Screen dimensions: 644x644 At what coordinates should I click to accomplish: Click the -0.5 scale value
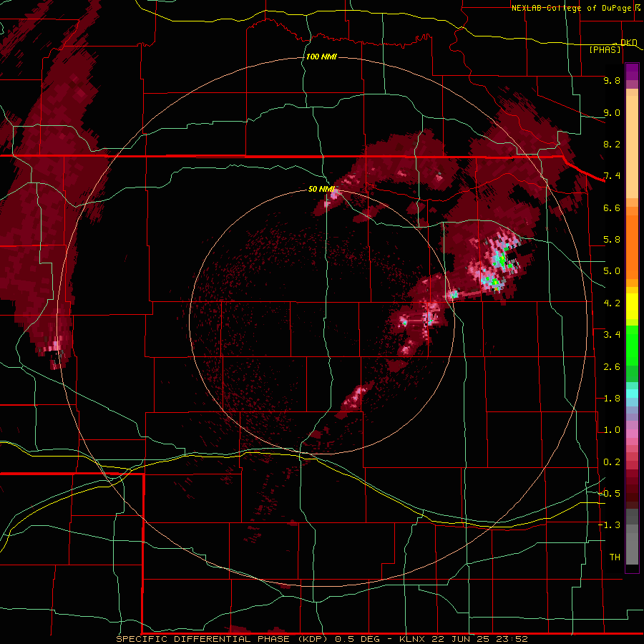coord(609,494)
